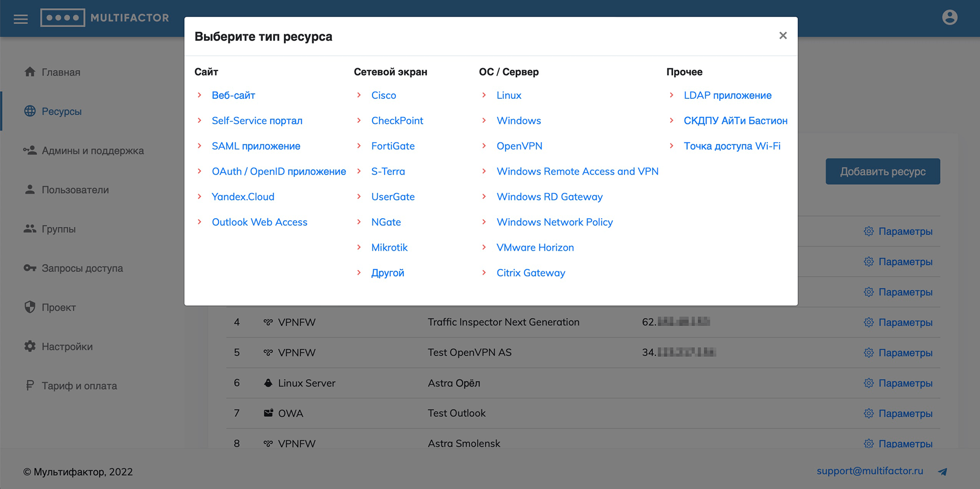Screen dimensions: 980x489
Task: Click the VPNFW icon in row 4
Action: pyautogui.click(x=268, y=322)
